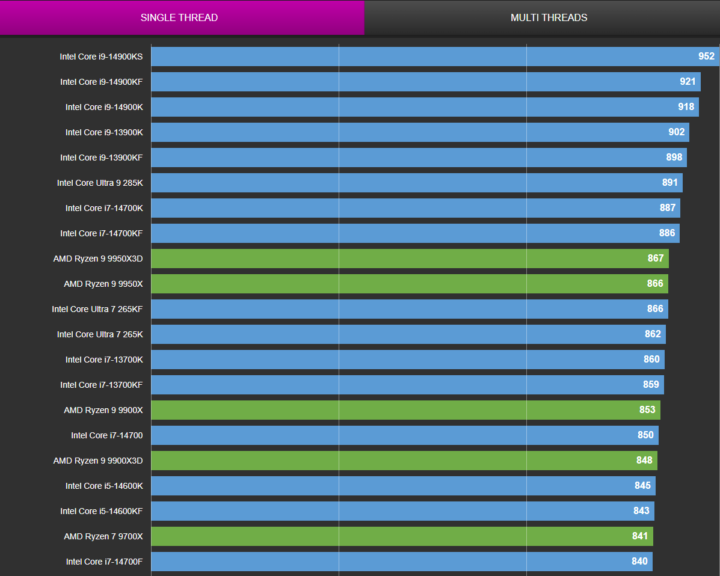Select the bar showing score 887

(415, 208)
